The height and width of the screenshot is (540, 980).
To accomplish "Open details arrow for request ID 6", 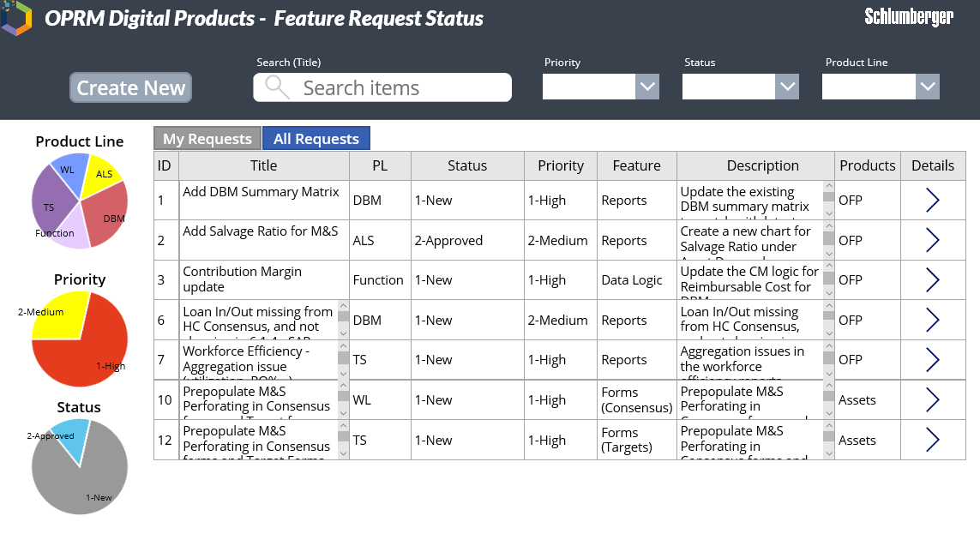I will [x=933, y=320].
